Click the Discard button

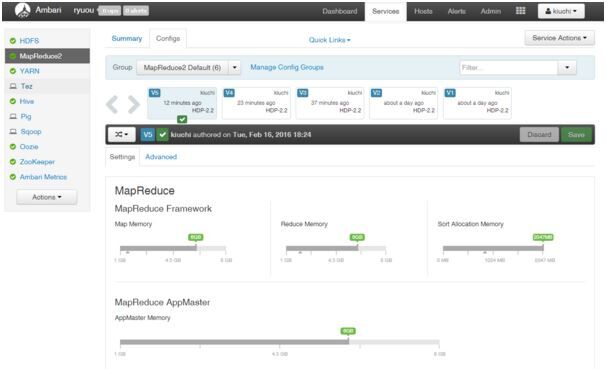pyautogui.click(x=539, y=134)
